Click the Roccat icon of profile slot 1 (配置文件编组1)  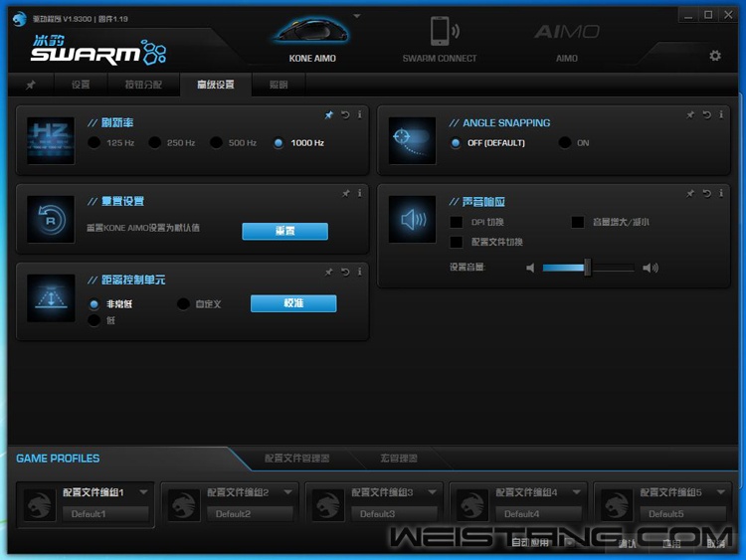coord(40,505)
